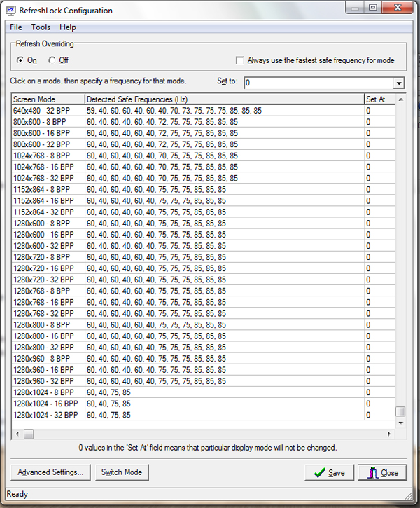This screenshot has width=420, height=508.
Task: Select the 640x480 - 32 BPP row
Action: pos(203,111)
